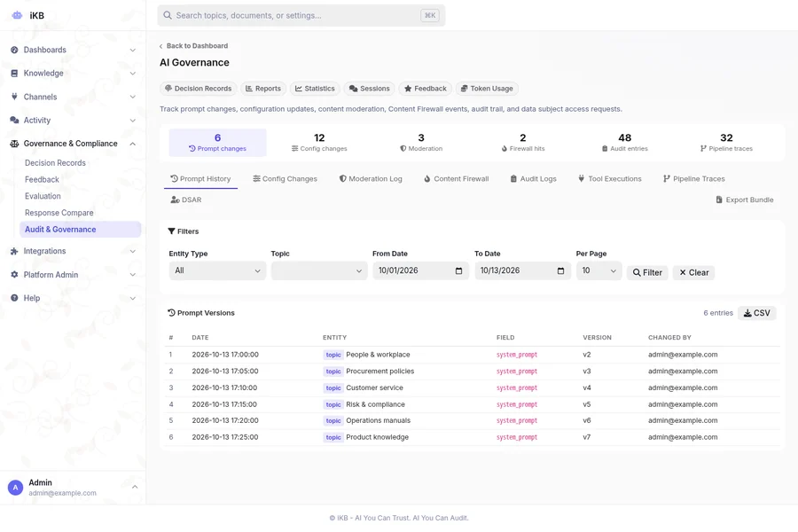Select the 32 Pipeline traces stat card
The image size is (798, 532).
[x=726, y=143]
